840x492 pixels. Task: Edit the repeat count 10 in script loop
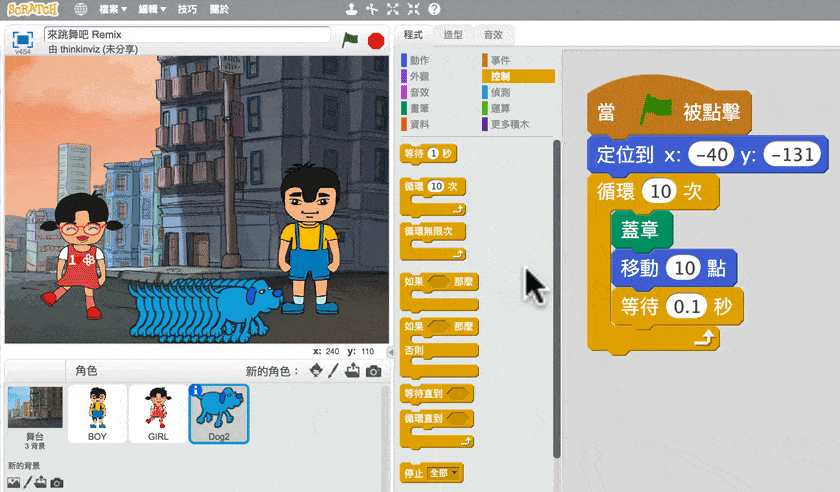661,191
